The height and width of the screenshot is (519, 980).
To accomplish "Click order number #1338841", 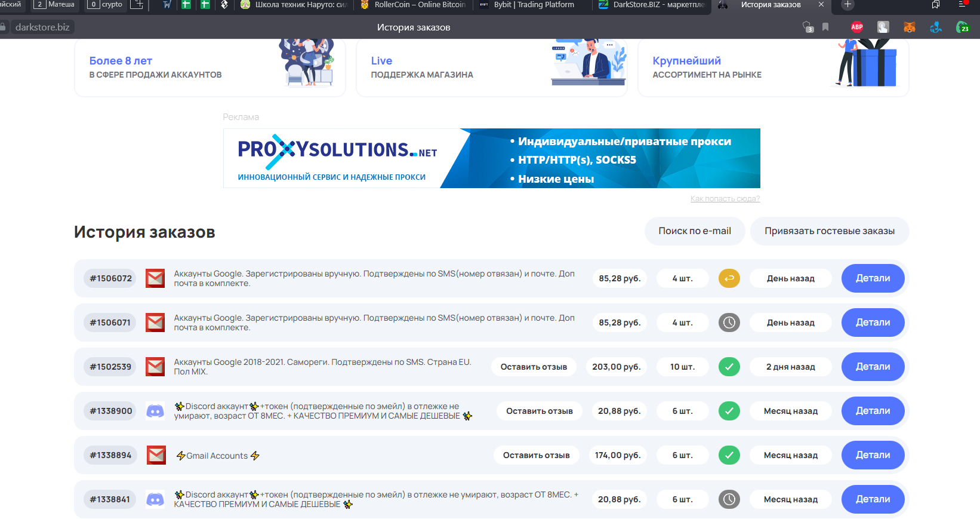I will [110, 499].
